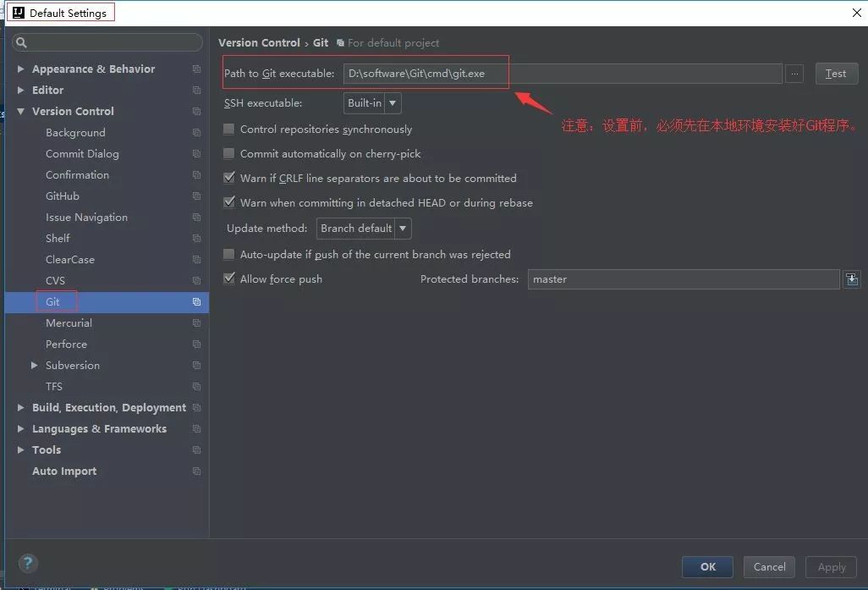Click the page icon beside the Git entry
The image size is (868, 590).
[x=196, y=301]
